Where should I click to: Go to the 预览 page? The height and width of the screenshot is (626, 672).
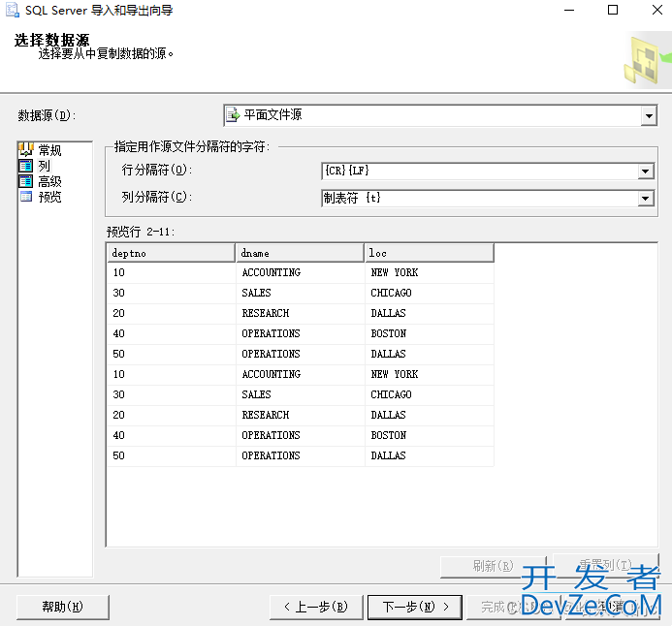(49, 197)
